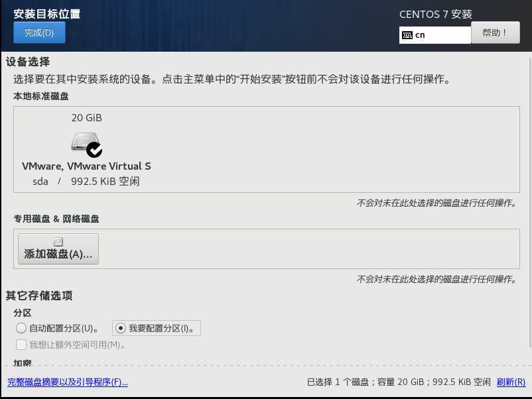Screen dimensions: 532x399
Task: Open help with the 帮助! button
Action: tap(496, 32)
